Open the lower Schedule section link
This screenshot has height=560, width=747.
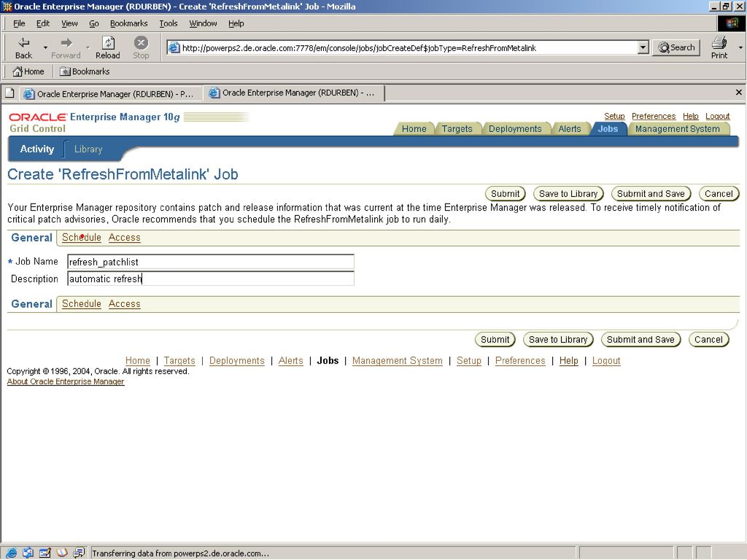pyautogui.click(x=82, y=303)
